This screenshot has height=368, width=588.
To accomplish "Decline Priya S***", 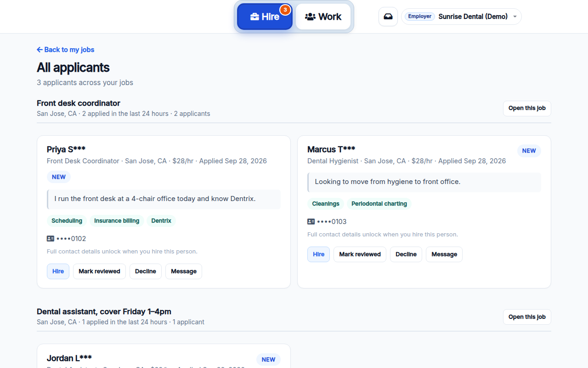I will [x=146, y=271].
